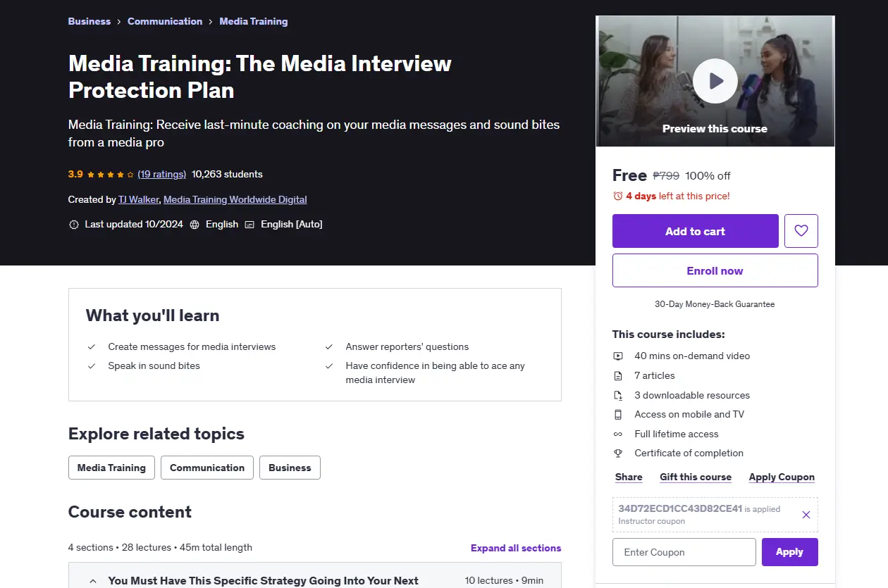
Task: Click the on-demand video icon
Action: pos(618,356)
